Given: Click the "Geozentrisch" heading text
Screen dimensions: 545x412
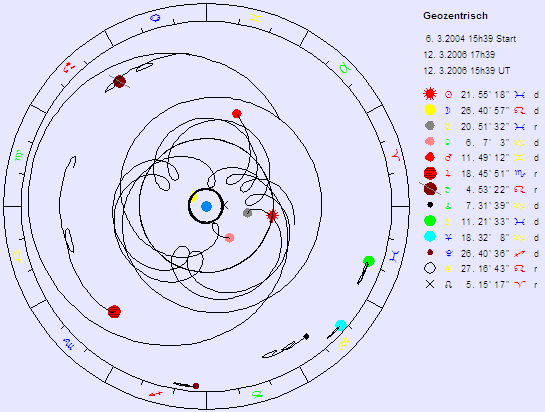Looking at the screenshot, I should click(x=455, y=16).
